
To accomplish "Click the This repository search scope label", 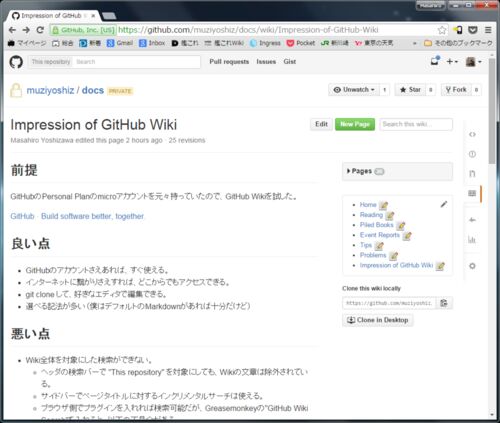I will 51,62.
